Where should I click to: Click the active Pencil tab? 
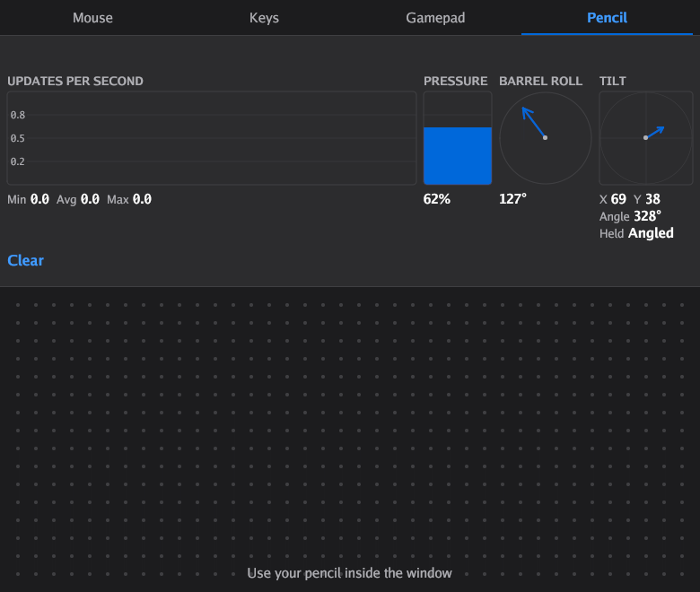click(607, 18)
